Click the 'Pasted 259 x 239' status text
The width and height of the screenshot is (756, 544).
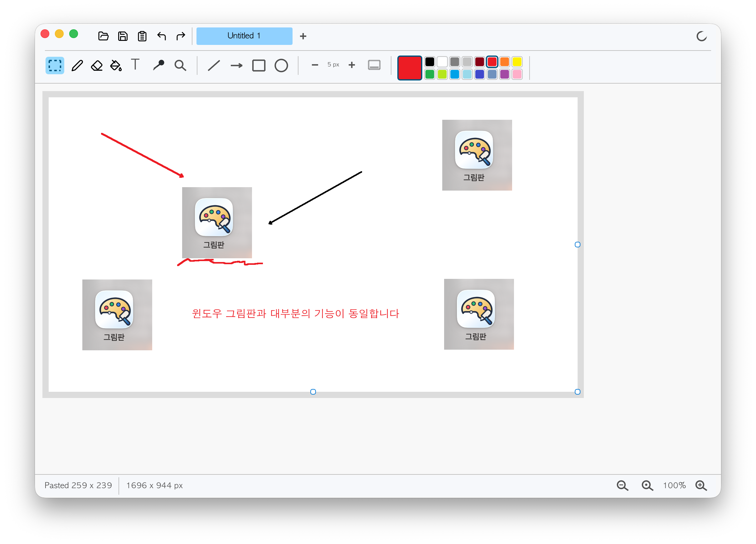point(78,485)
